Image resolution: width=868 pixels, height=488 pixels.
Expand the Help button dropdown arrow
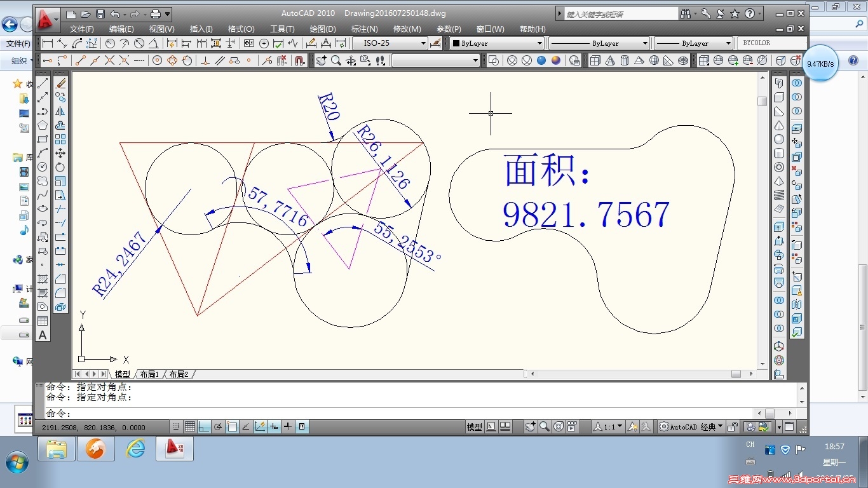pos(759,13)
